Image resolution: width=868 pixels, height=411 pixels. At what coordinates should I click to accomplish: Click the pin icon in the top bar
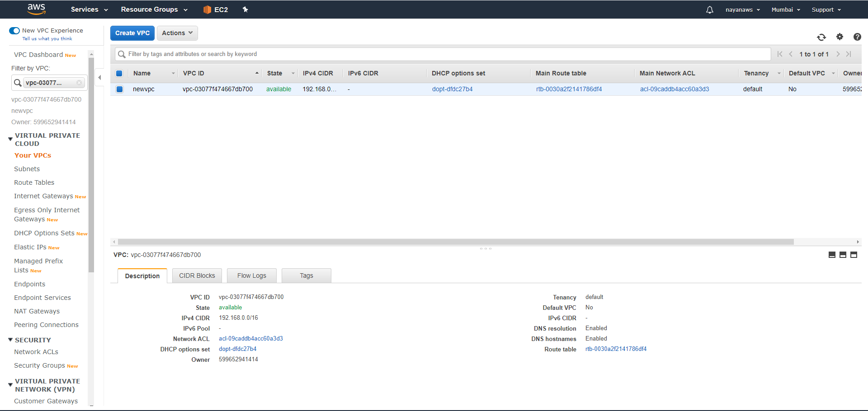point(245,9)
